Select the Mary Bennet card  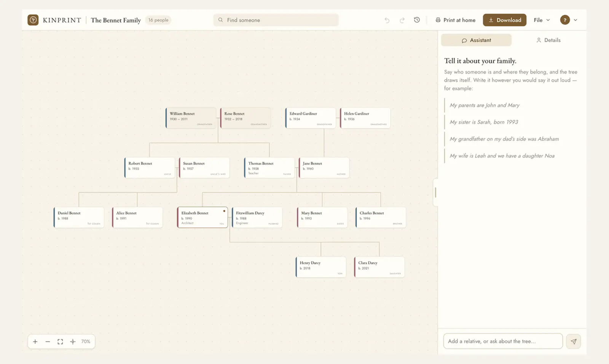[x=322, y=218]
